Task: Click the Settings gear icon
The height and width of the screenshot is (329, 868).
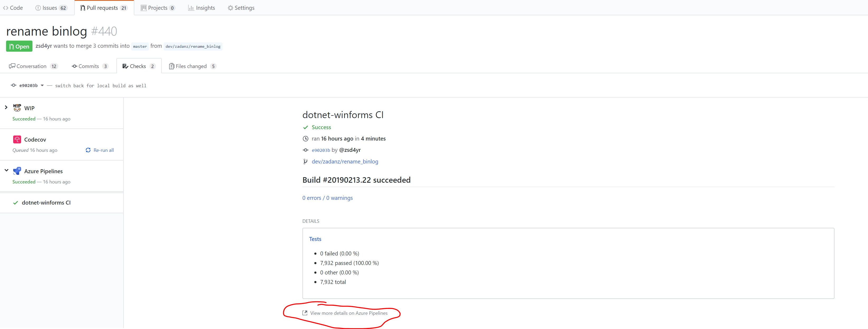Action: click(230, 8)
